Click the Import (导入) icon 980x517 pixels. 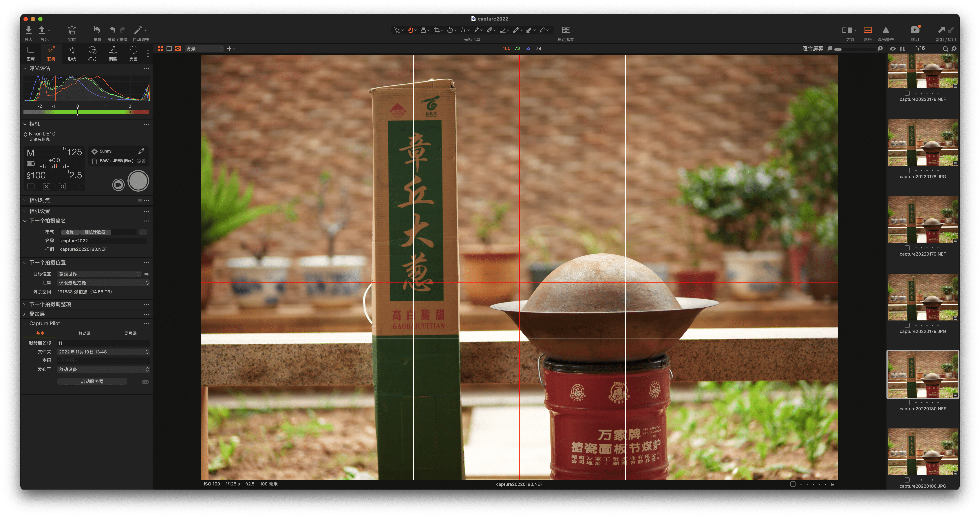(29, 30)
